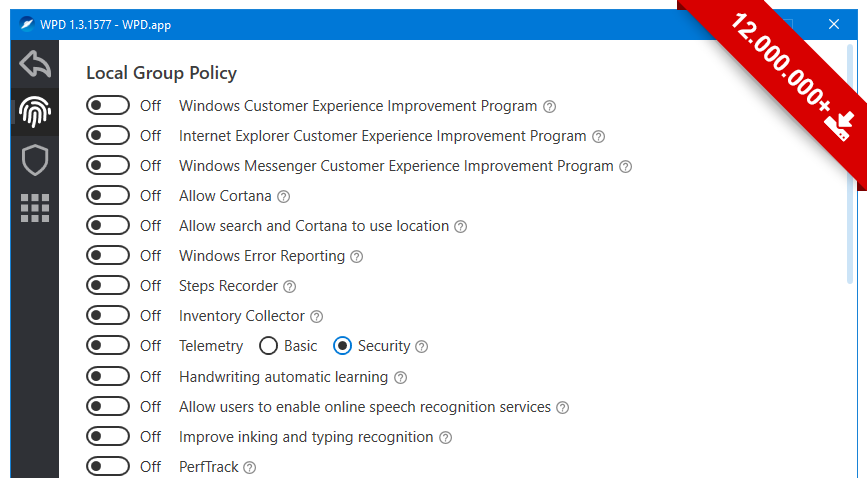Toggle the Allow Cortana switch
The width and height of the screenshot is (867, 478).
click(x=108, y=196)
